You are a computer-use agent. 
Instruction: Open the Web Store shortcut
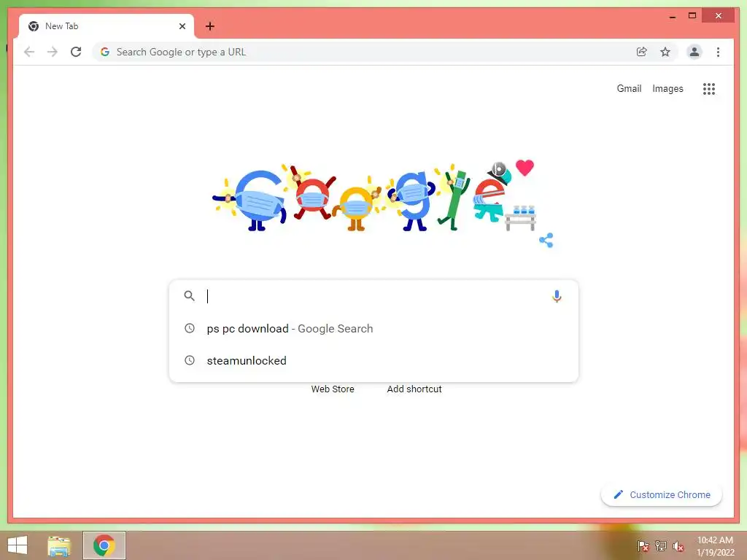pos(333,389)
